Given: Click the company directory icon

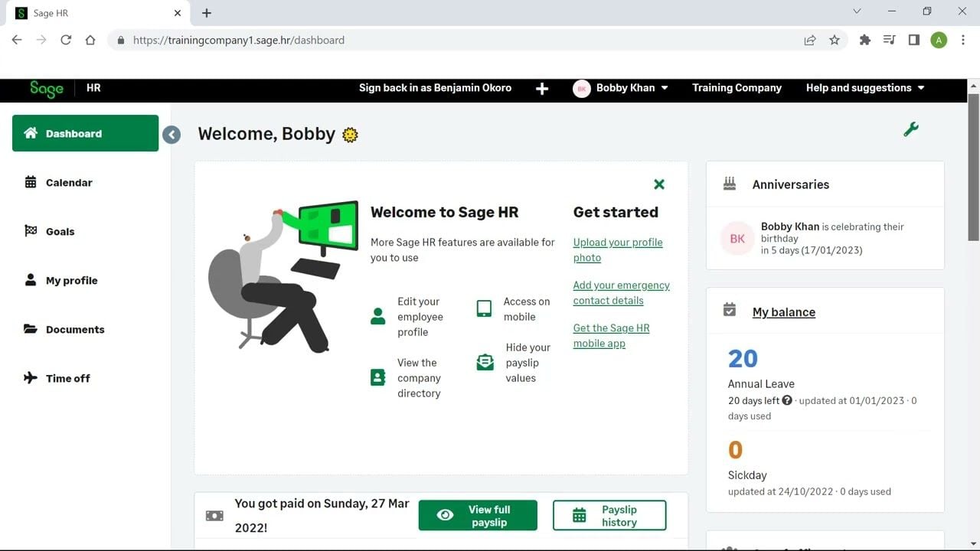Looking at the screenshot, I should pyautogui.click(x=378, y=377).
